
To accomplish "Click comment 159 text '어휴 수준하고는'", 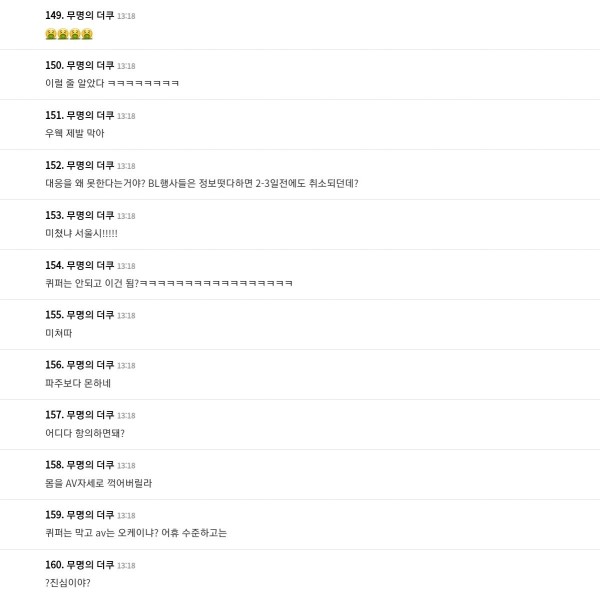I will tap(194, 533).
